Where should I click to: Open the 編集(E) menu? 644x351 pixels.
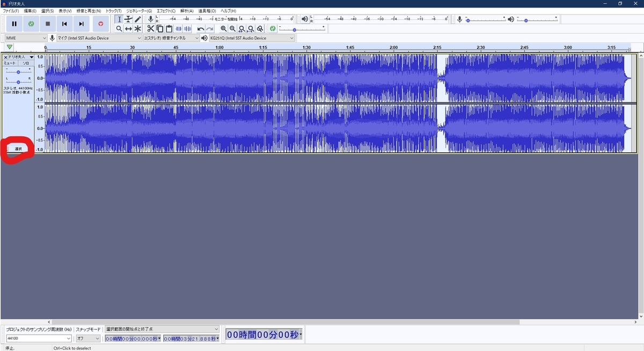pyautogui.click(x=30, y=11)
